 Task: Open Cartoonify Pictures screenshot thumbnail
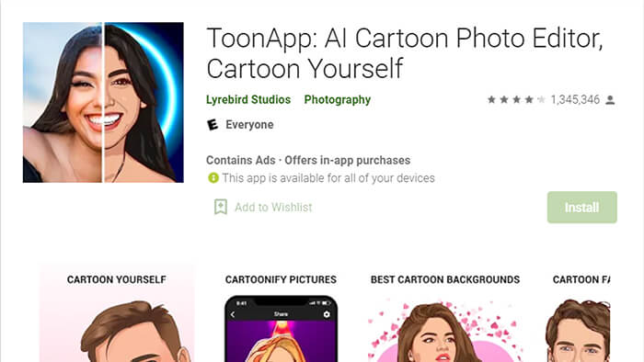(281, 313)
